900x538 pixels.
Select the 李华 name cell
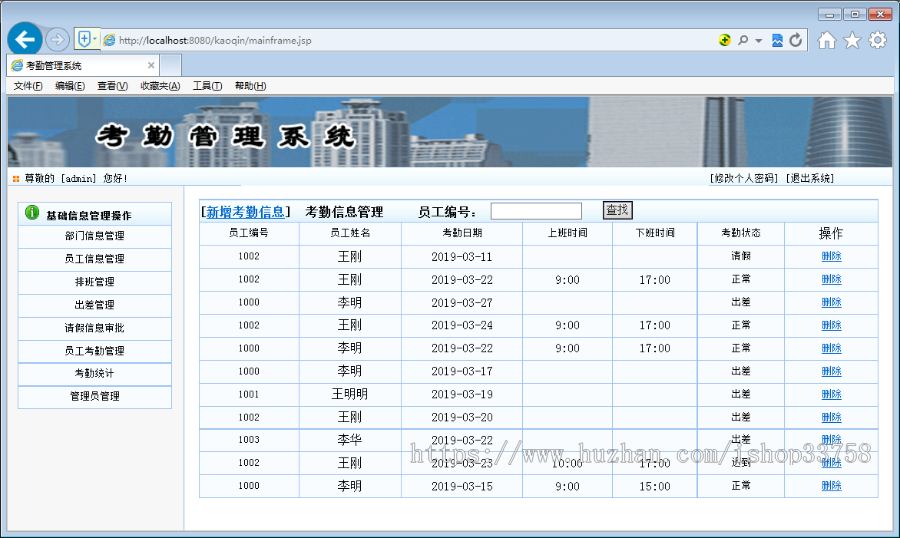pyautogui.click(x=350, y=440)
